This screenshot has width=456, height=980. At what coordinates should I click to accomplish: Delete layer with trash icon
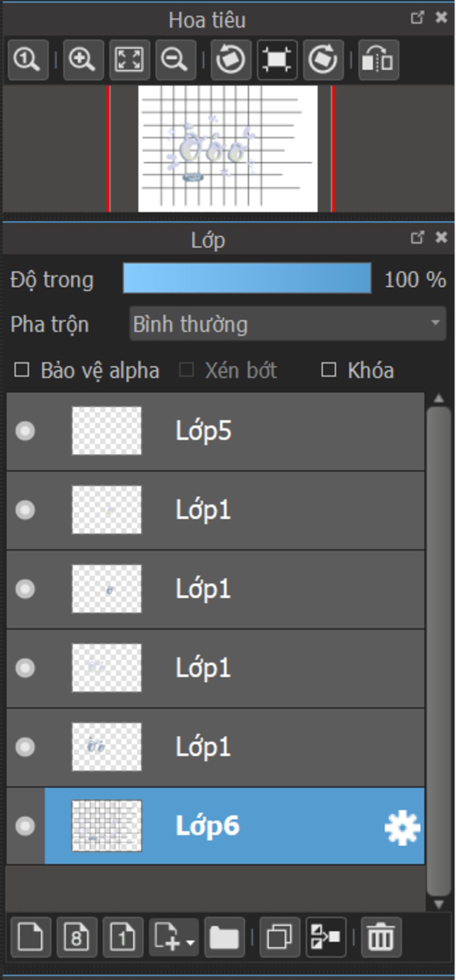381,937
